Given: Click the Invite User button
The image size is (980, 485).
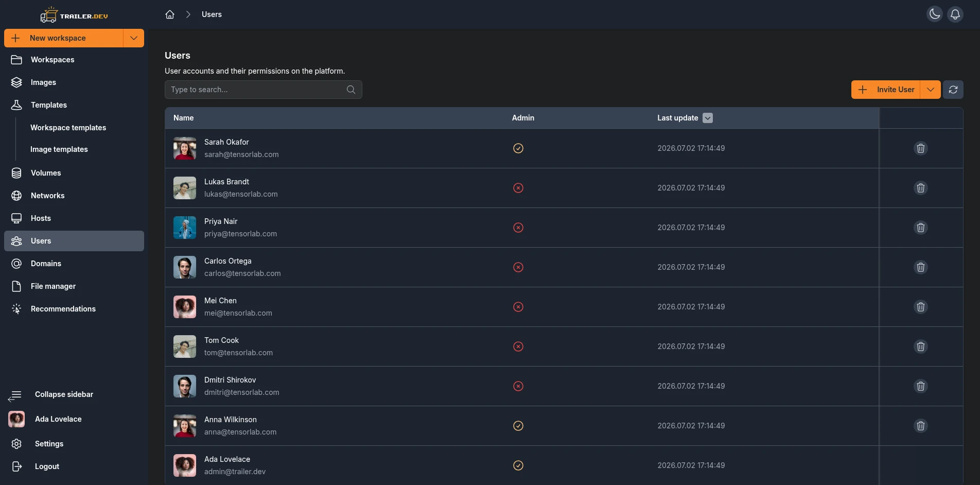Looking at the screenshot, I should pos(886,90).
